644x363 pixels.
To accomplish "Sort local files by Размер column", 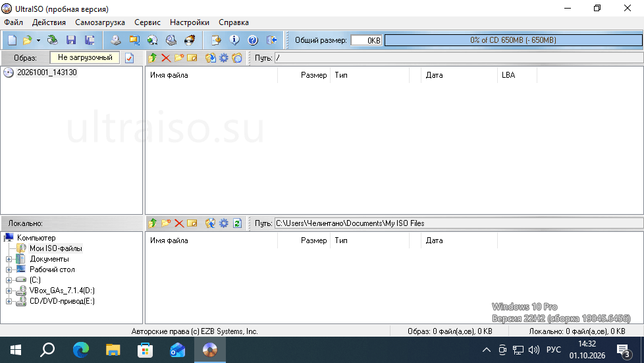I will [x=304, y=240].
